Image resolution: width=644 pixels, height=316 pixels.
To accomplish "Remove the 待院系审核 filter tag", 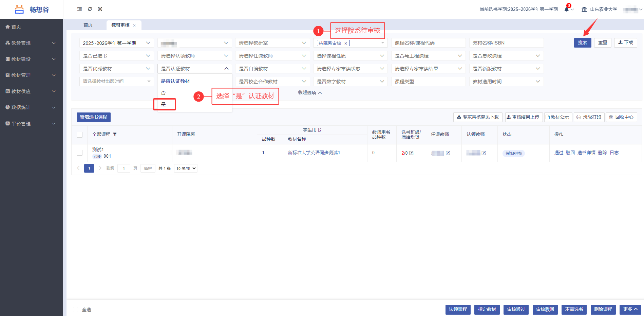I will pyautogui.click(x=346, y=43).
